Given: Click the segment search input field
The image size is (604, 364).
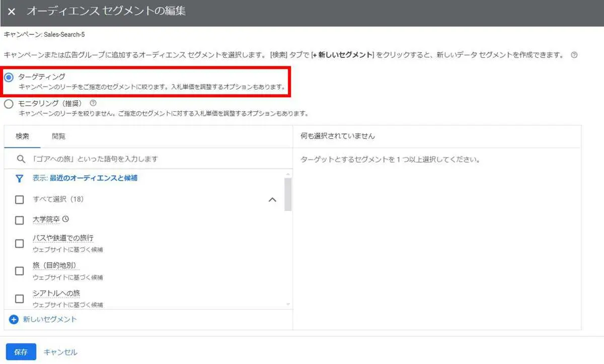Looking at the screenshot, I should [x=126, y=158].
